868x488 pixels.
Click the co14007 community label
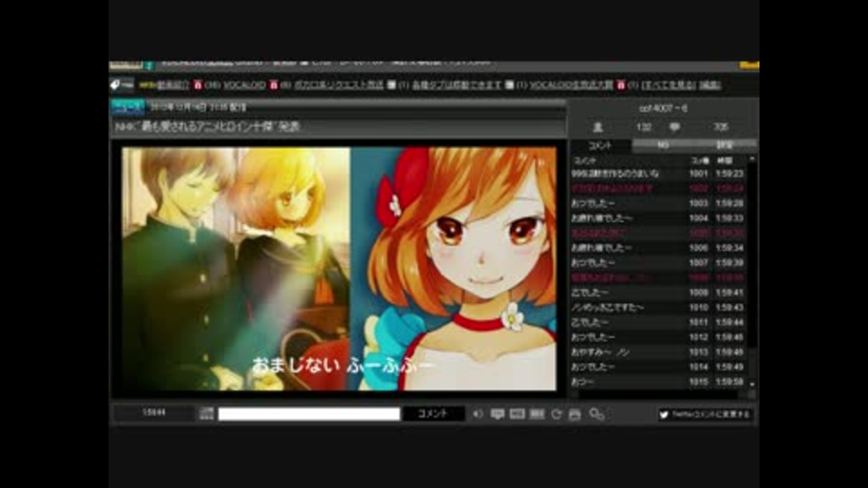tap(663, 108)
